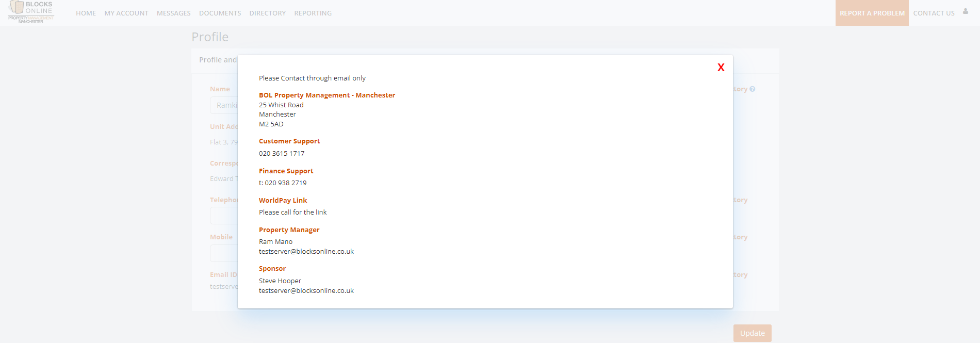The image size is (980, 343).
Task: Click the Contact Us link
Action: (934, 13)
